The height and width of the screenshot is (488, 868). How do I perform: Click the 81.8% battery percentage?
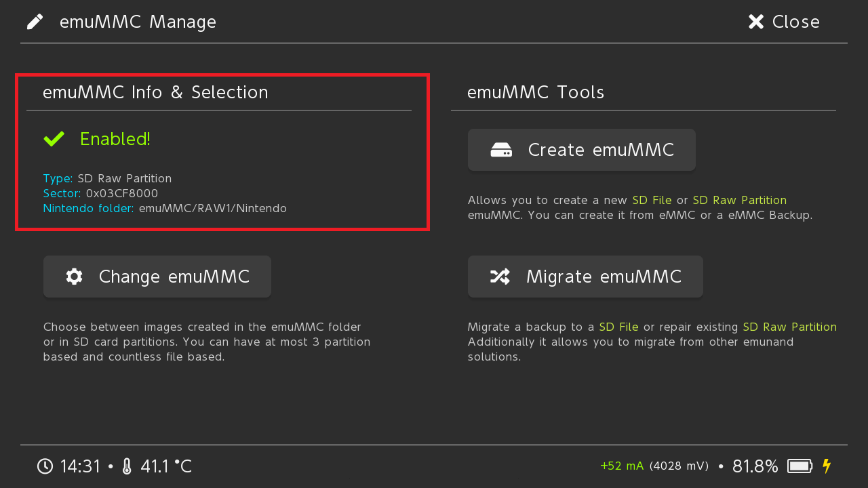click(x=755, y=466)
